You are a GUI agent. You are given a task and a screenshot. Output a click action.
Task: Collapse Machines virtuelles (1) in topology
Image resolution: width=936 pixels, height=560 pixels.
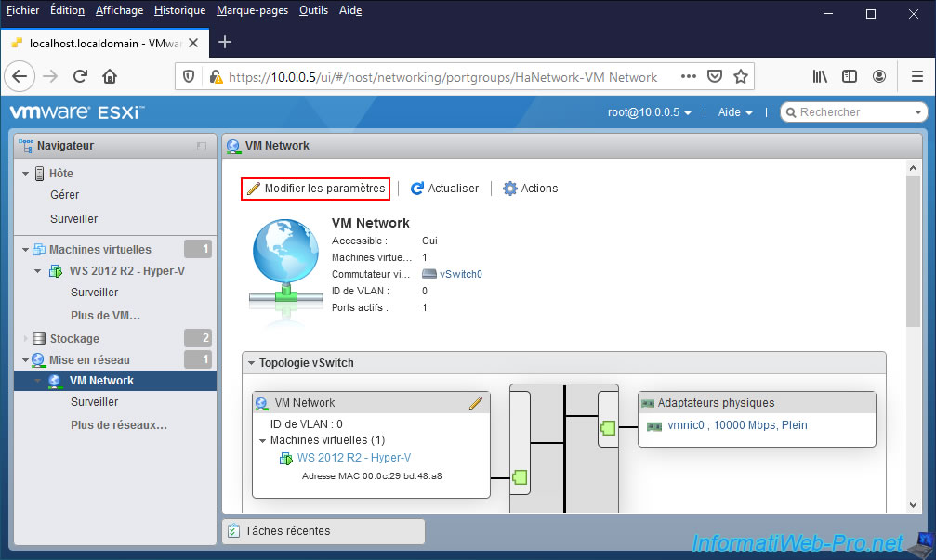[x=263, y=441]
